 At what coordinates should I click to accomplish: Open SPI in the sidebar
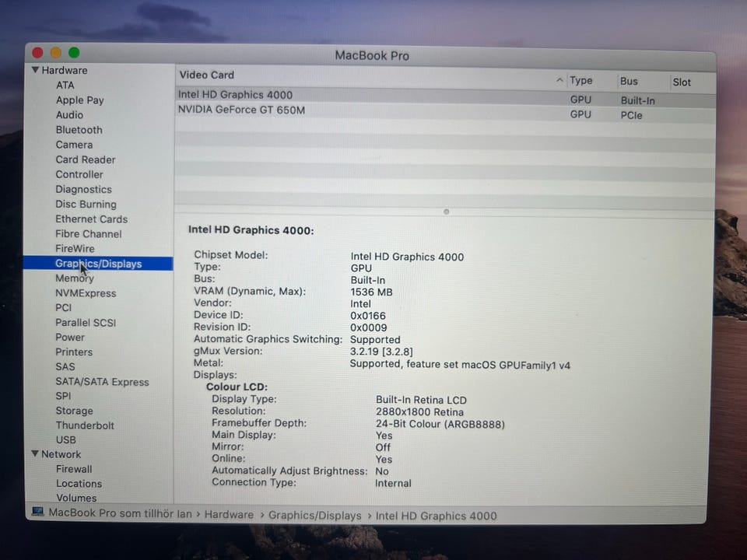[x=63, y=396]
